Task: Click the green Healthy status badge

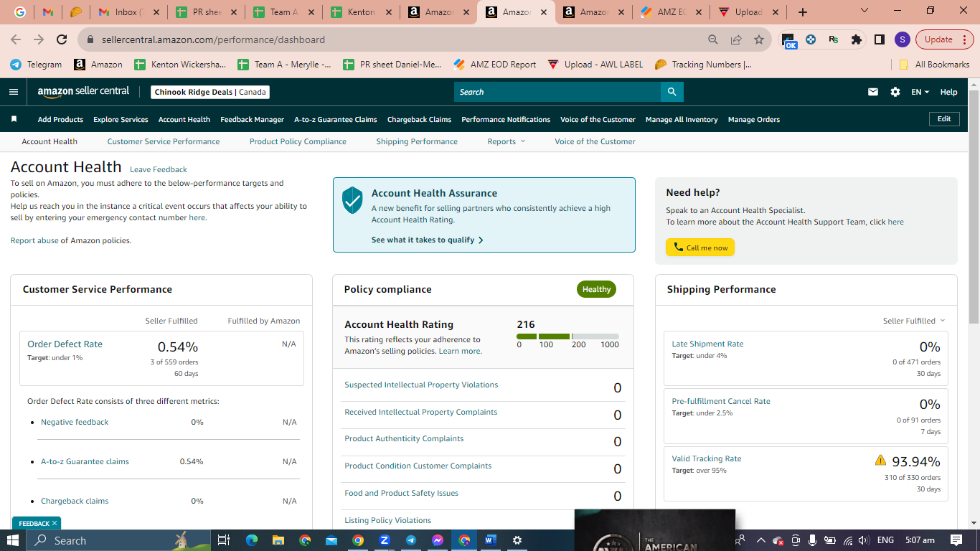Action: click(596, 289)
